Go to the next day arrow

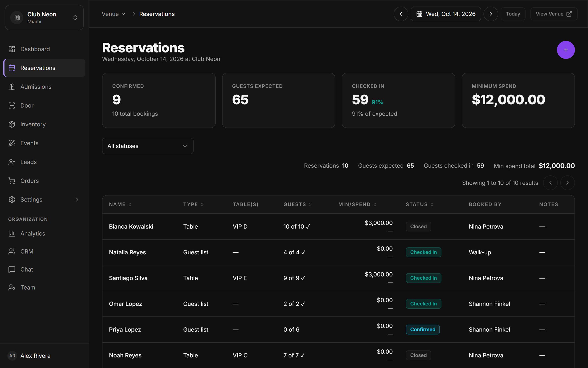[490, 14]
